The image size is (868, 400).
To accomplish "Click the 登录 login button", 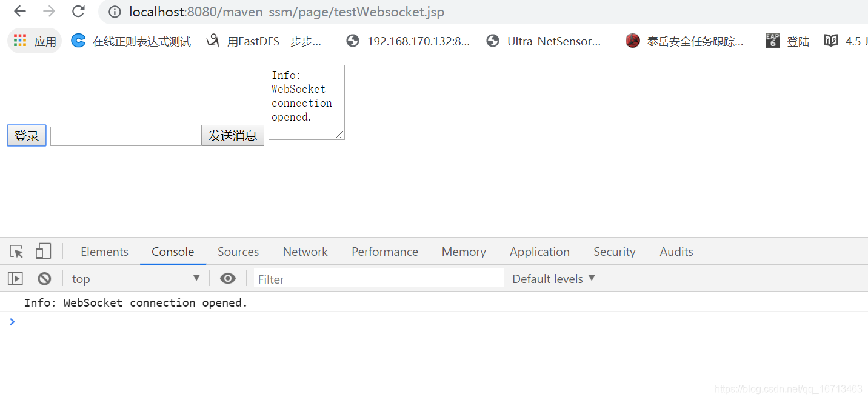I will (26, 135).
